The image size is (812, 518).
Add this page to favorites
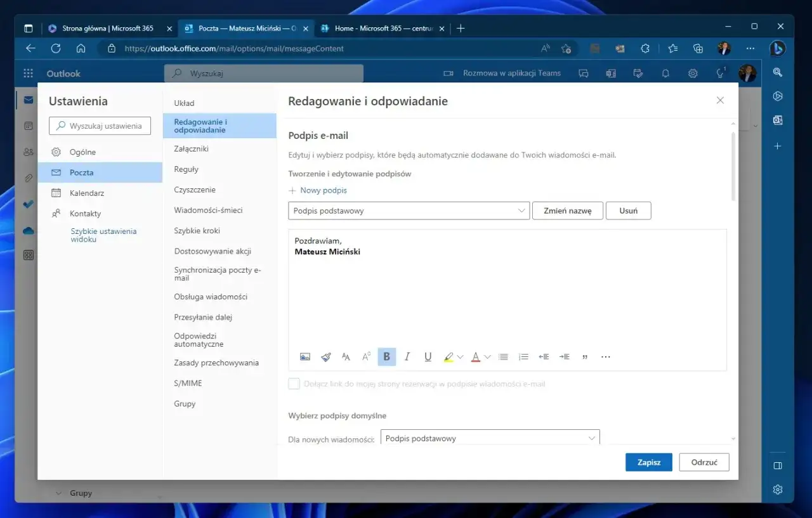(566, 48)
